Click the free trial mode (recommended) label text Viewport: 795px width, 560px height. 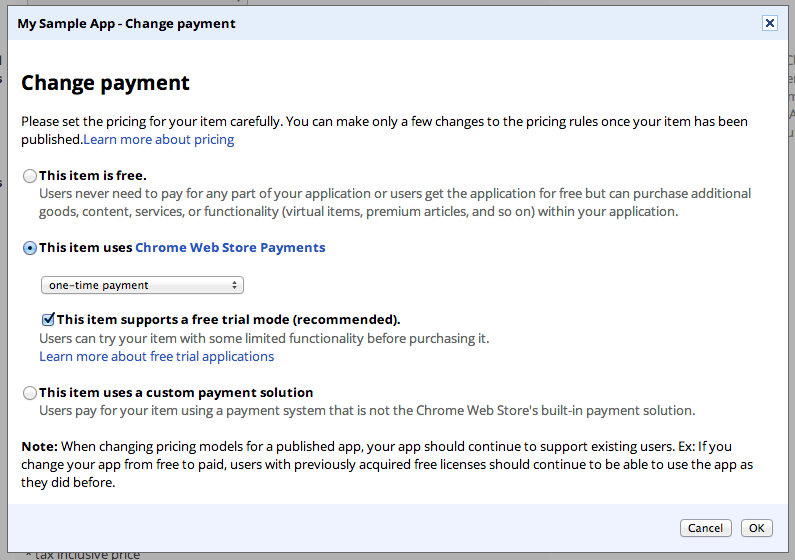coord(228,320)
